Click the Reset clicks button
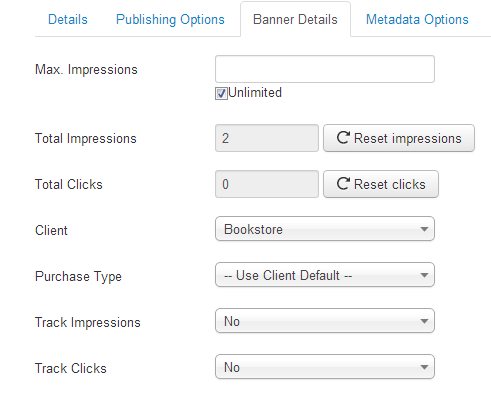The width and height of the screenshot is (491, 396). [381, 184]
